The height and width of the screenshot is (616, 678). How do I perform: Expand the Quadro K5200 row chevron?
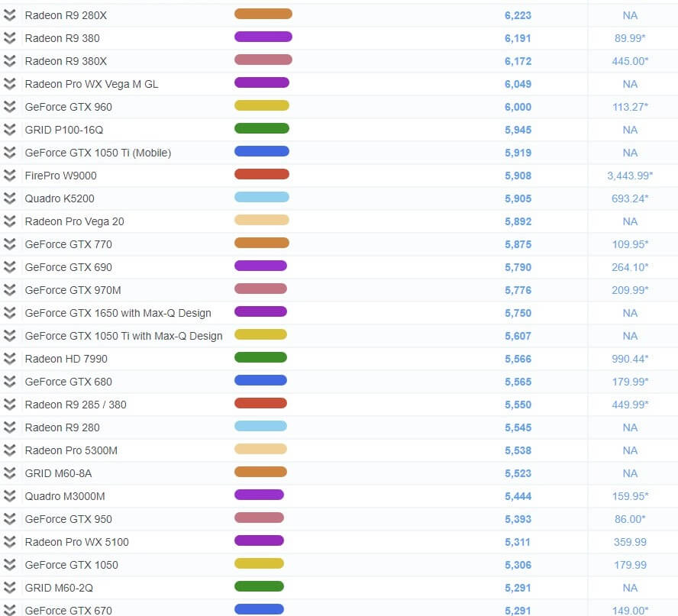[9, 198]
